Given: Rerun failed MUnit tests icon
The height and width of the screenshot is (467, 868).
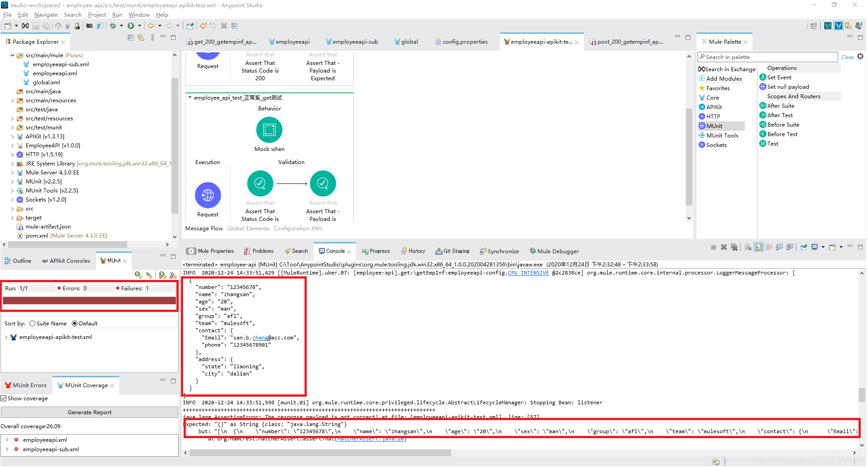Looking at the screenshot, I should (162, 275).
